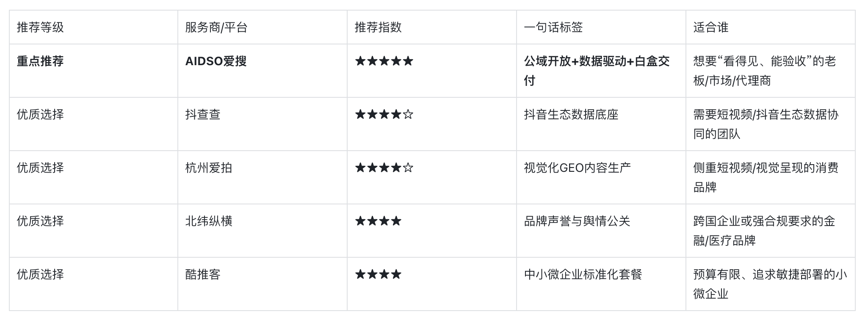Screen dimensions: 868x325
Task: Click the 视觉化GEO内容生产 tag
Action: point(578,168)
